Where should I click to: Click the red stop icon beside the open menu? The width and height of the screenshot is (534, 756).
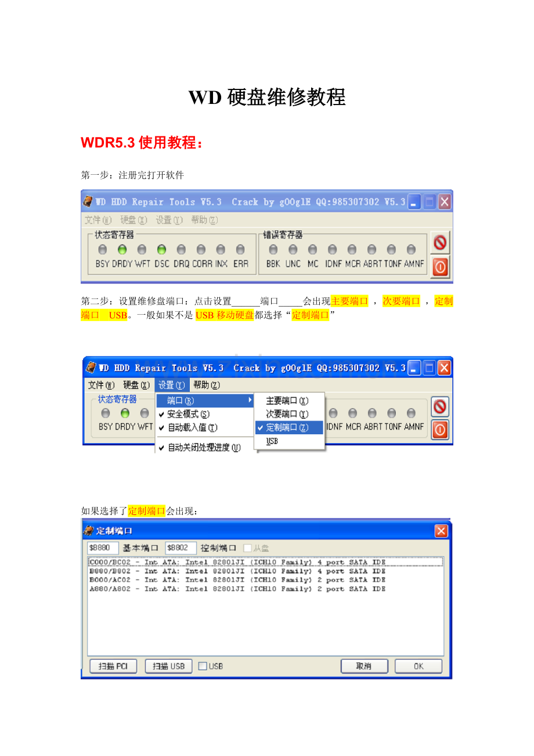pyautogui.click(x=441, y=406)
